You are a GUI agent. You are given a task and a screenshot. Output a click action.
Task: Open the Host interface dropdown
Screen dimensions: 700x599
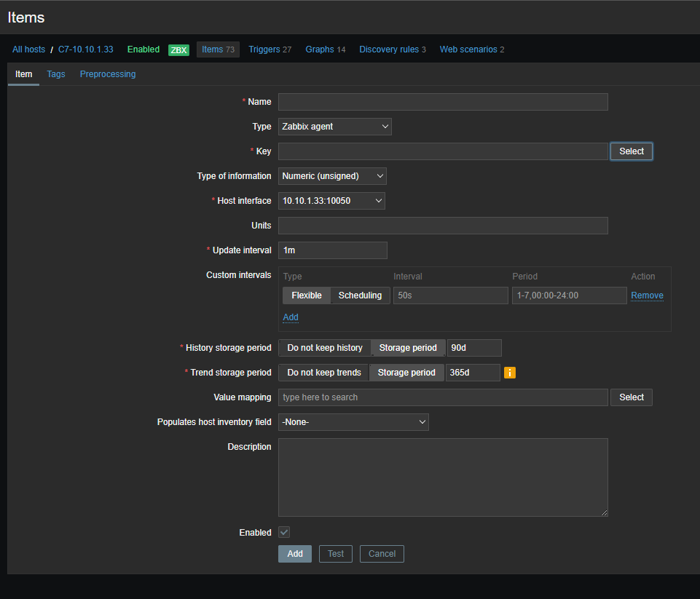[x=331, y=201]
